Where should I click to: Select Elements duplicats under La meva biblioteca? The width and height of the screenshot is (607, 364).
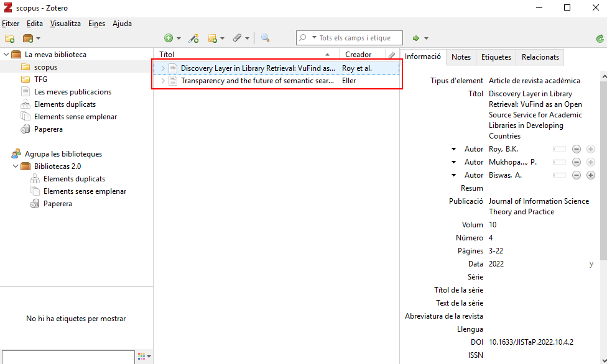click(x=65, y=104)
